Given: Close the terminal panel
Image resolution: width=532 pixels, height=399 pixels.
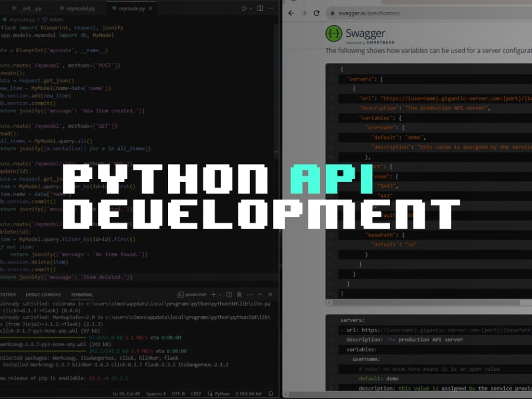Looking at the screenshot, I should pyautogui.click(x=270, y=295).
